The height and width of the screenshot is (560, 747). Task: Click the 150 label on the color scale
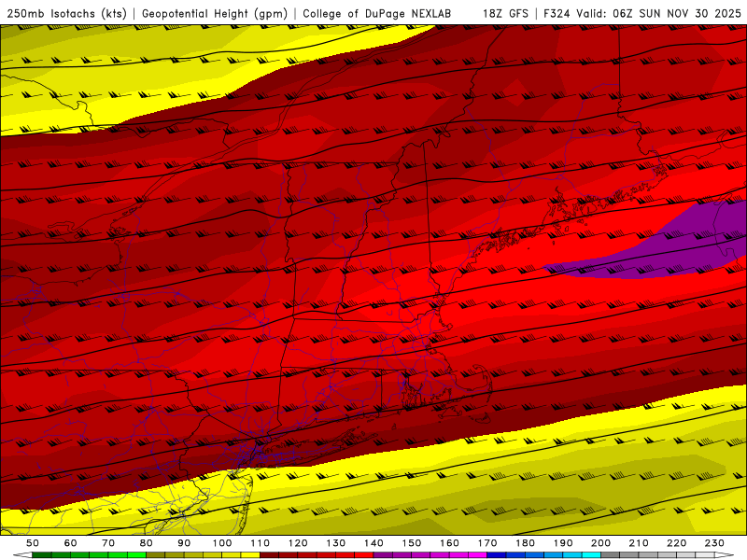[x=412, y=543]
